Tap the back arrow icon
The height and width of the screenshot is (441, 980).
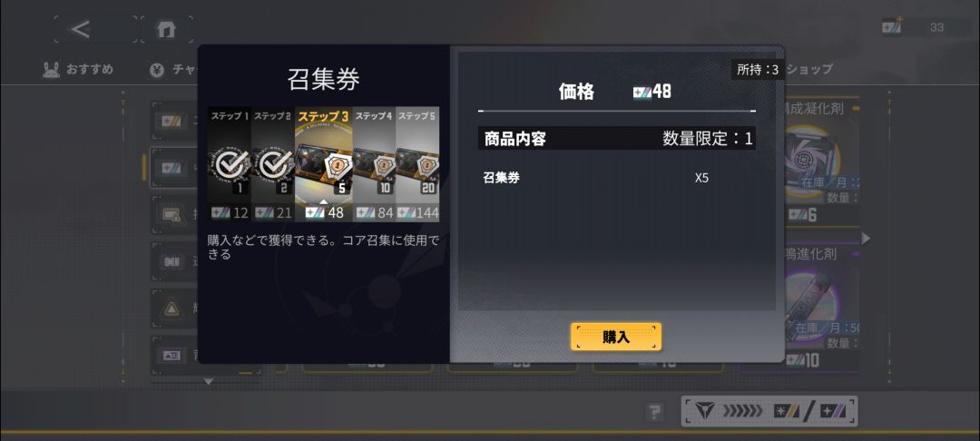pyautogui.click(x=81, y=29)
